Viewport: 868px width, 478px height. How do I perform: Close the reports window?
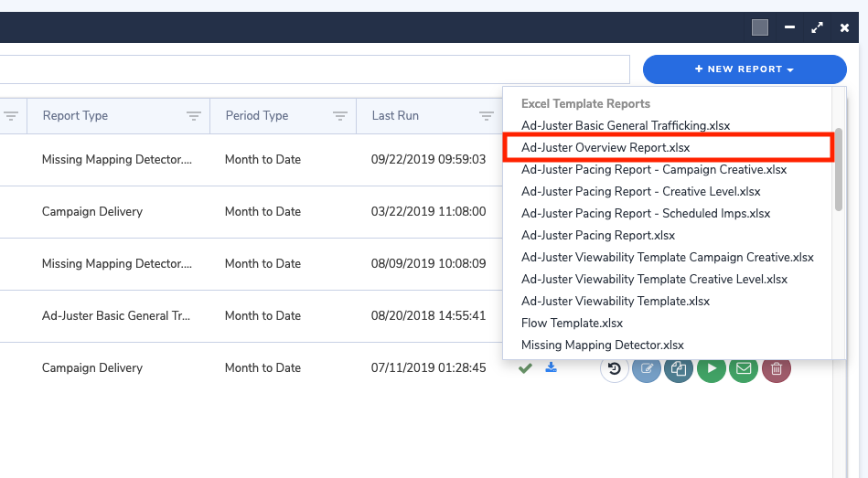844,27
